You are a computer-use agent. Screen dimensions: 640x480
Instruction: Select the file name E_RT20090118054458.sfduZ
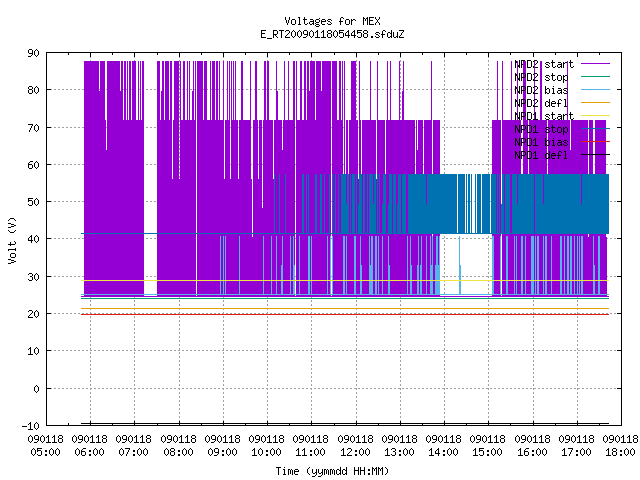pos(332,34)
